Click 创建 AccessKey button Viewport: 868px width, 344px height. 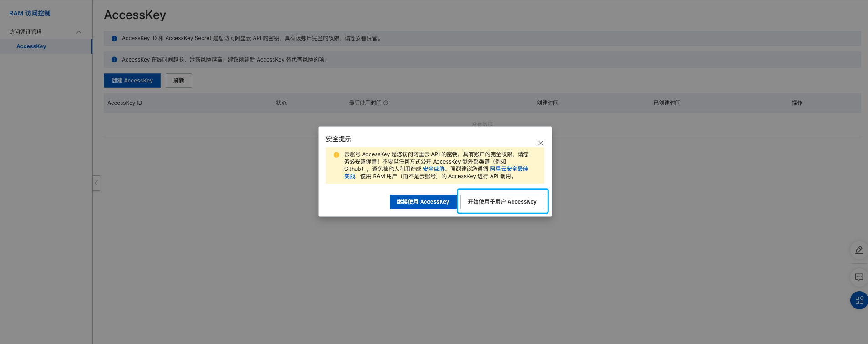[132, 81]
